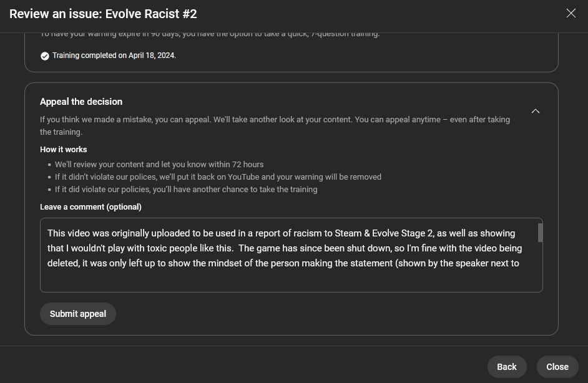Click the partially hidden 90-day warning expiry text
588x383 pixels.
click(x=210, y=34)
